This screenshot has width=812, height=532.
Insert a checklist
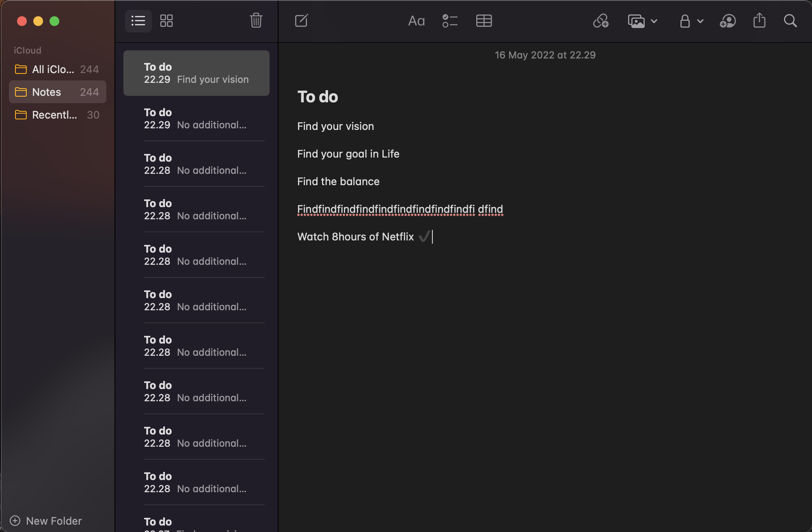450,21
